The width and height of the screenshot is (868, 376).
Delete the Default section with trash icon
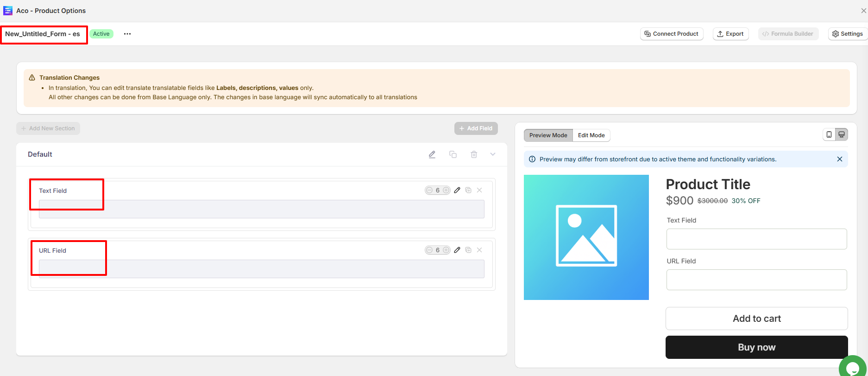[x=474, y=154]
